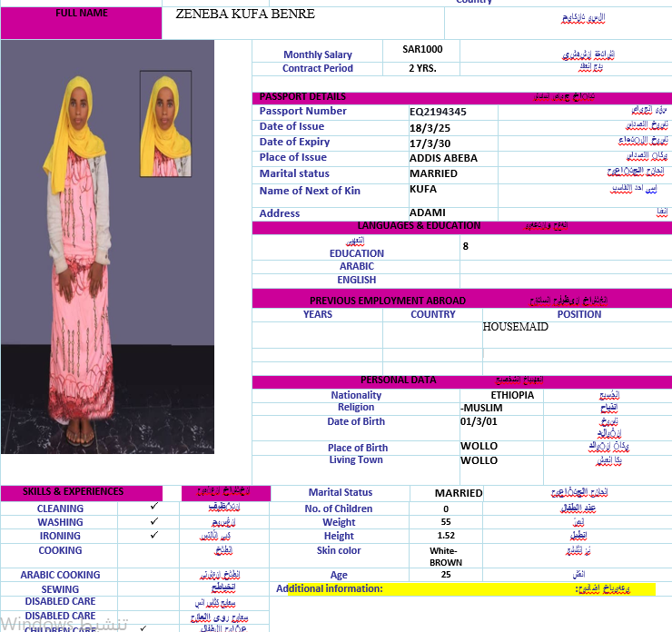Click the Date of Expiry label
672x632 pixels.
tap(294, 142)
